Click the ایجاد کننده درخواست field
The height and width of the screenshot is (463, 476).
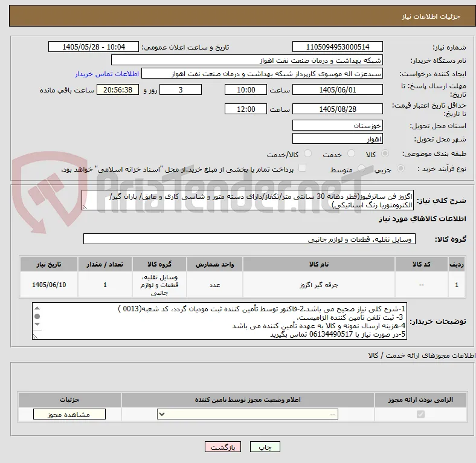[x=262, y=74]
